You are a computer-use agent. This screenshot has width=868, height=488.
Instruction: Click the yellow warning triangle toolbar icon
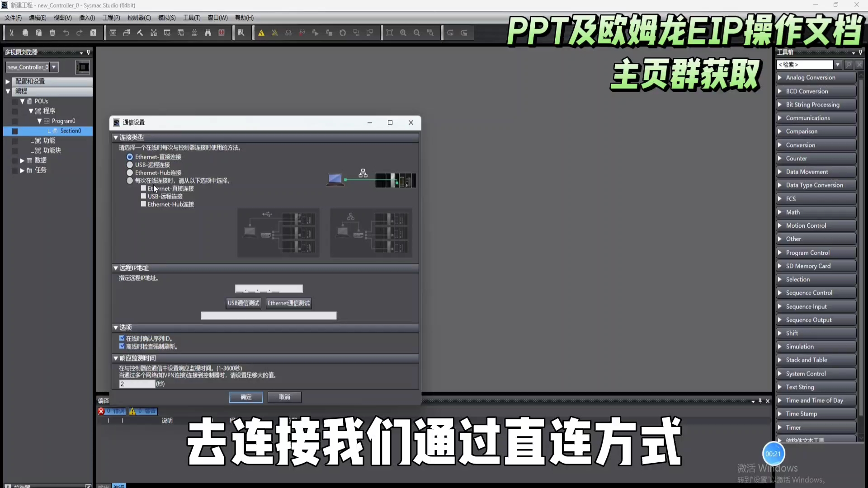261,33
